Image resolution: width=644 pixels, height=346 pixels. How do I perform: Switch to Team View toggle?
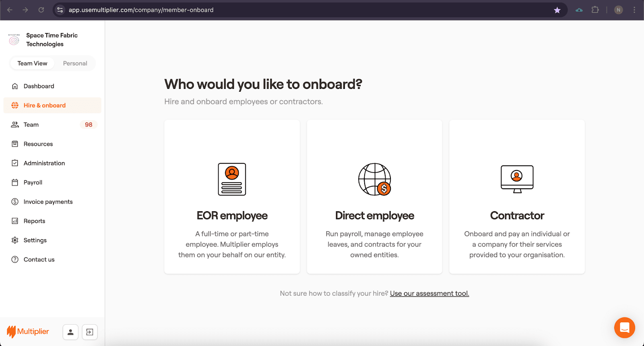[32, 64]
